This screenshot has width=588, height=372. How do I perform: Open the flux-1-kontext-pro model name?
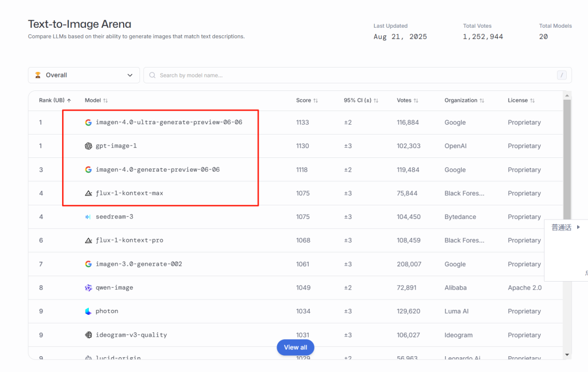pos(130,240)
